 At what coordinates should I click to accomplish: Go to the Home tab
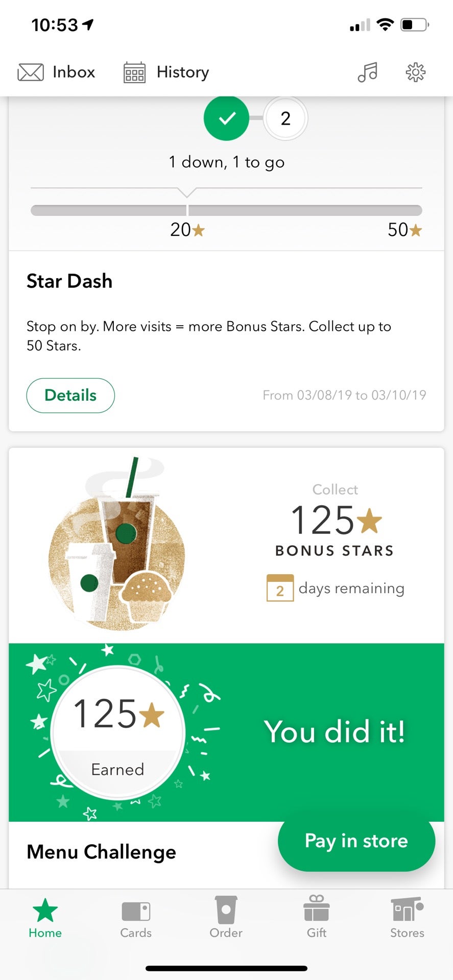tap(45, 918)
